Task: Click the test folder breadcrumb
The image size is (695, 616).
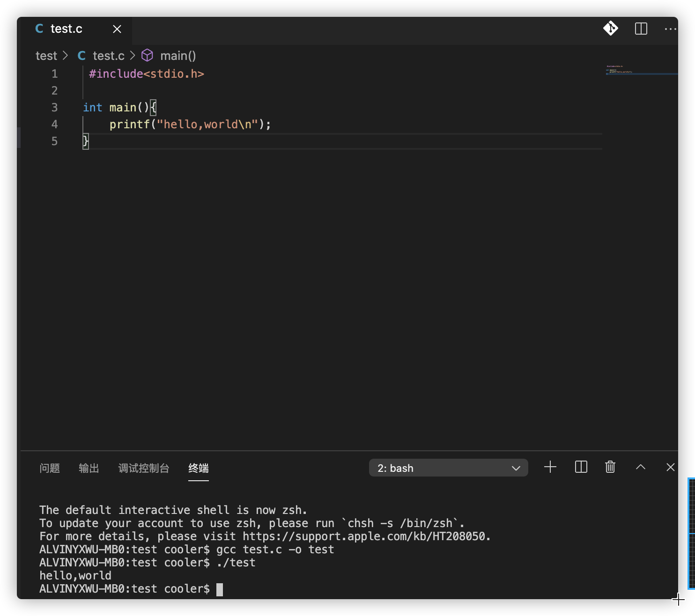Action: point(46,56)
